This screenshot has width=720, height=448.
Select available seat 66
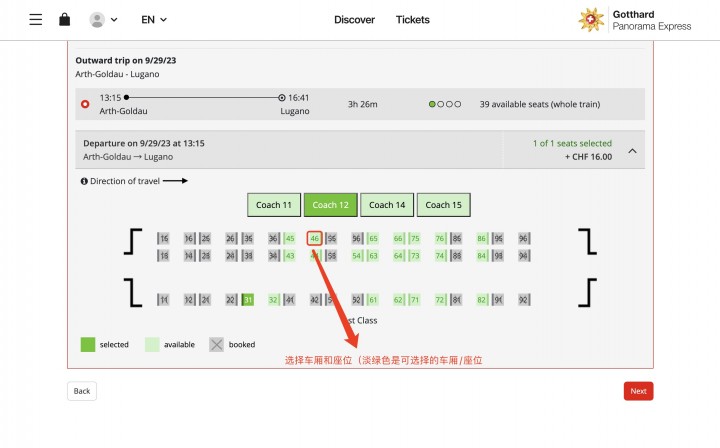398,239
